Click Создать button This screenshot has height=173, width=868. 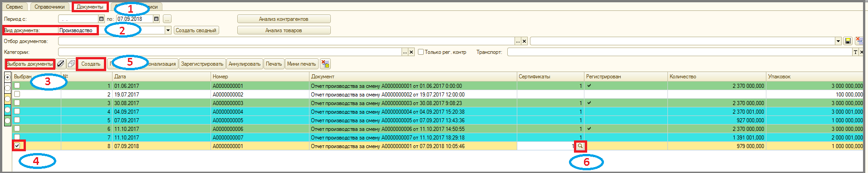coord(91,64)
